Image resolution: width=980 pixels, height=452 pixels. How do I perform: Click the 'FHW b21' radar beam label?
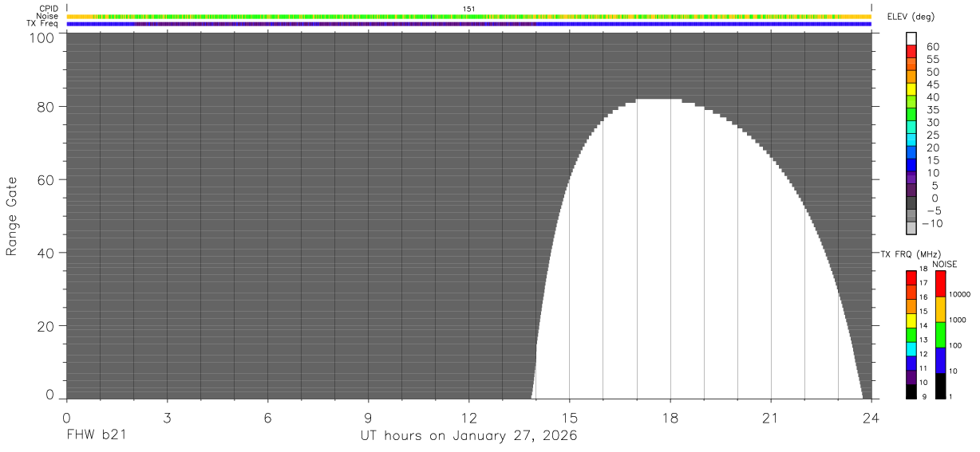pyautogui.click(x=97, y=436)
